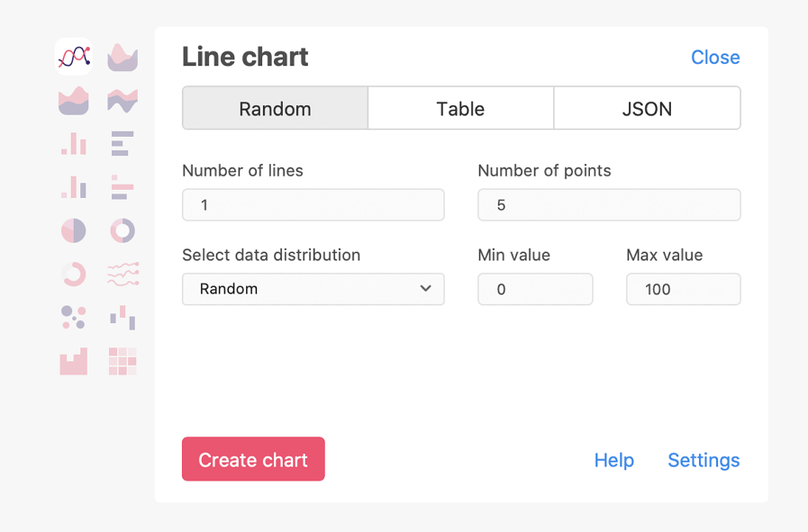Pick the heatmap grid chart icon
This screenshot has width=808, height=532.
pyautogui.click(x=123, y=360)
